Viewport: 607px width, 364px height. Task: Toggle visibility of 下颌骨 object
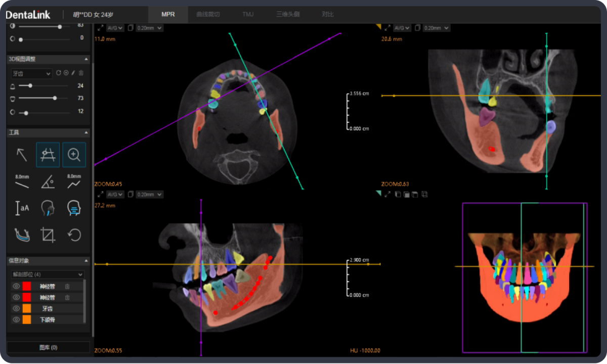(16, 320)
